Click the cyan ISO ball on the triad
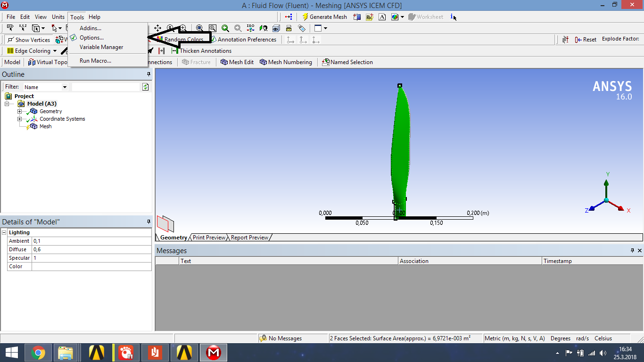 (606, 200)
